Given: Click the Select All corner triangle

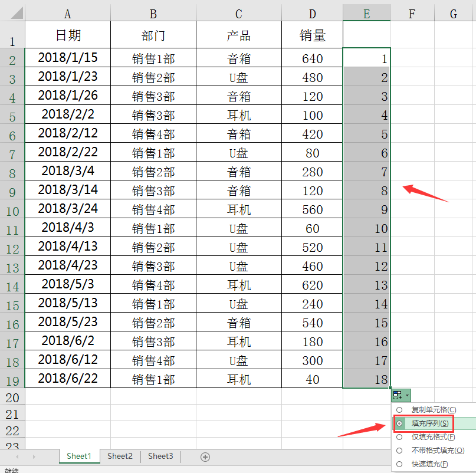Looking at the screenshot, I should [x=17, y=13].
